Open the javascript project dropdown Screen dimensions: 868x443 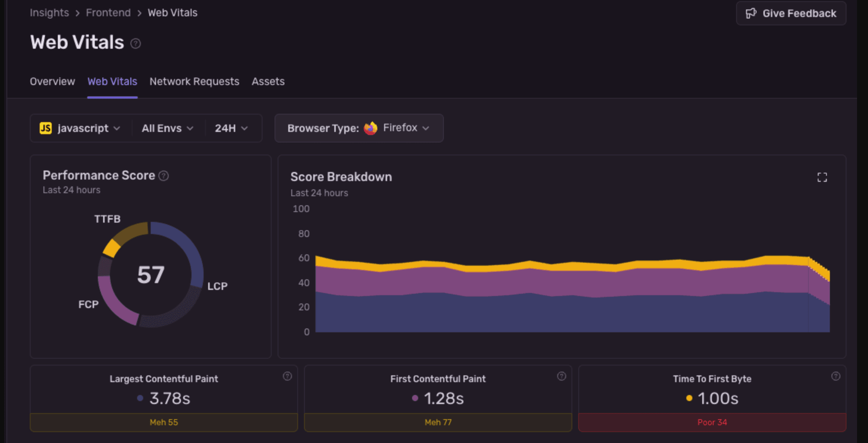click(80, 128)
